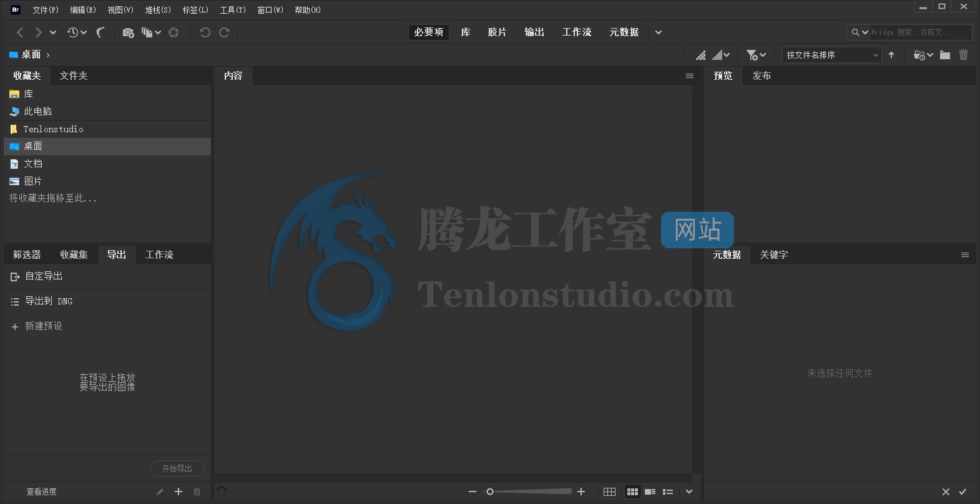Toggle ascending sort order arrow
980x504 pixels.
click(x=891, y=55)
